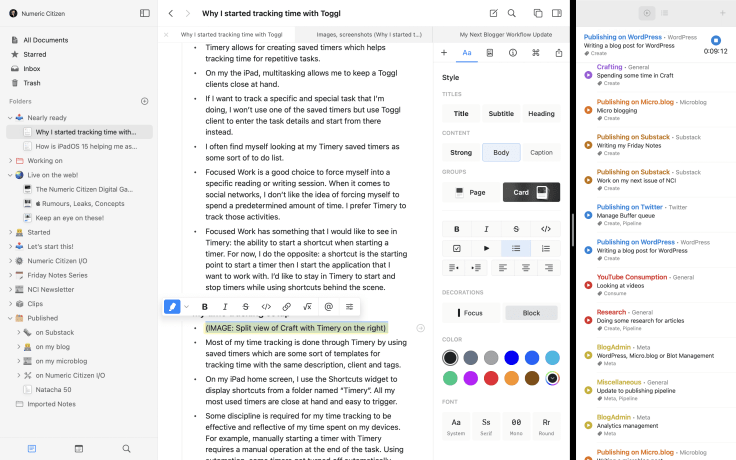Open the keyboard shortcuts command icon
The width and height of the screenshot is (736, 460).
coord(536,53)
